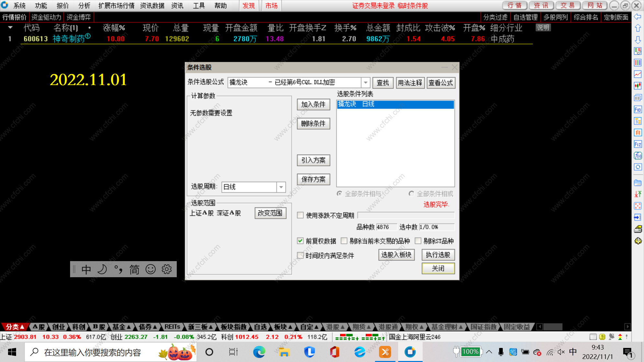Open the 选股周期 period dropdown
Image resolution: width=644 pixels, height=362 pixels.
(x=281, y=187)
